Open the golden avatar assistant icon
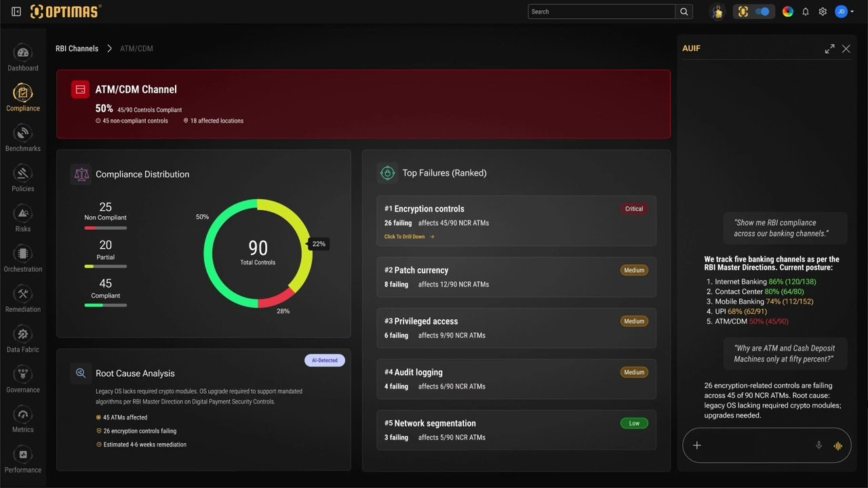This screenshot has height=488, width=868. (718, 12)
